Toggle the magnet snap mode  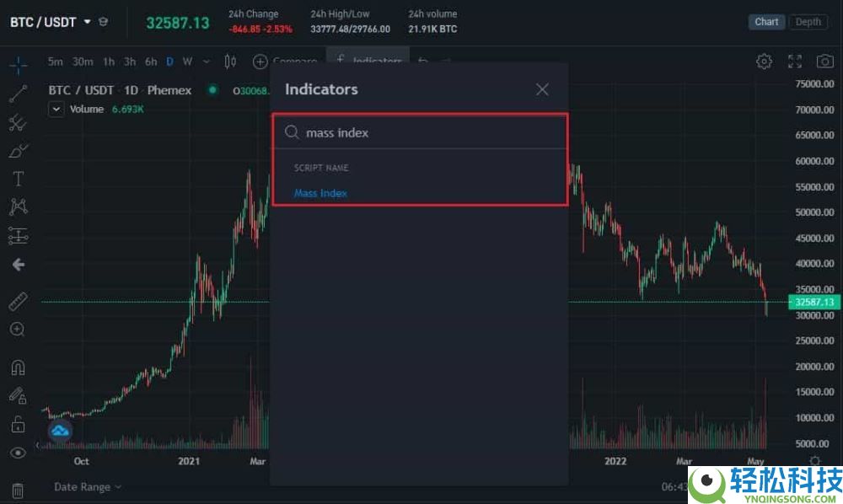pyautogui.click(x=18, y=367)
